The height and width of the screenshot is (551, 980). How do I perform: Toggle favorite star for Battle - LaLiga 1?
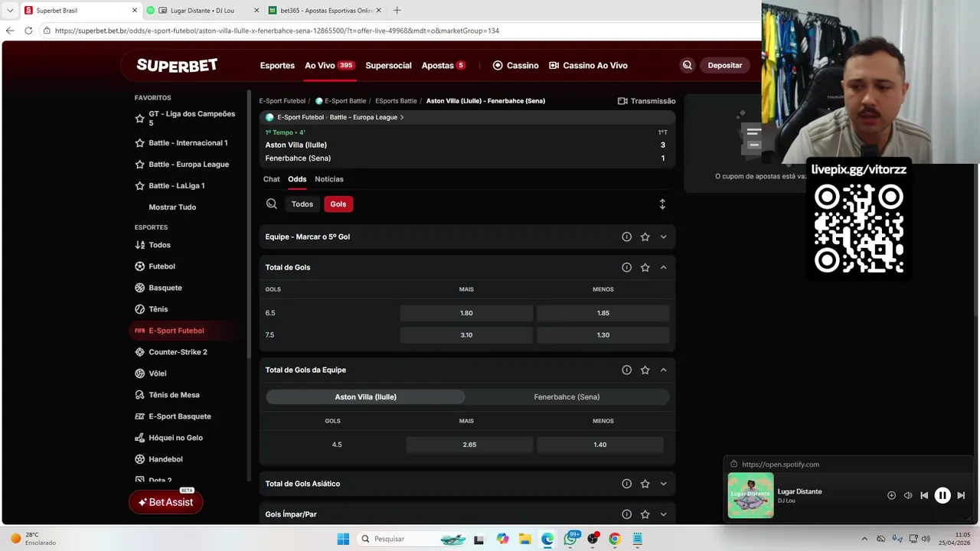pos(139,186)
